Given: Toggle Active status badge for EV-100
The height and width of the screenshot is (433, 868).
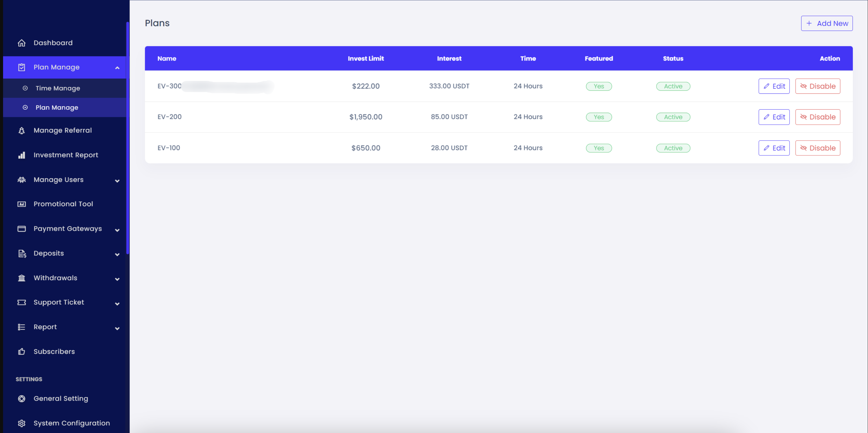Looking at the screenshot, I should (673, 148).
